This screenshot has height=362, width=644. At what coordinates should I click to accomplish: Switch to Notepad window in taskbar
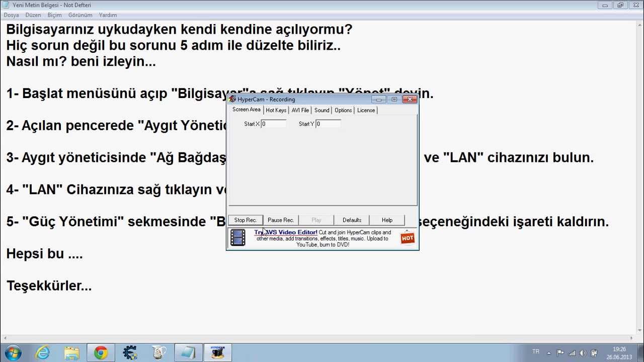pos(188,353)
